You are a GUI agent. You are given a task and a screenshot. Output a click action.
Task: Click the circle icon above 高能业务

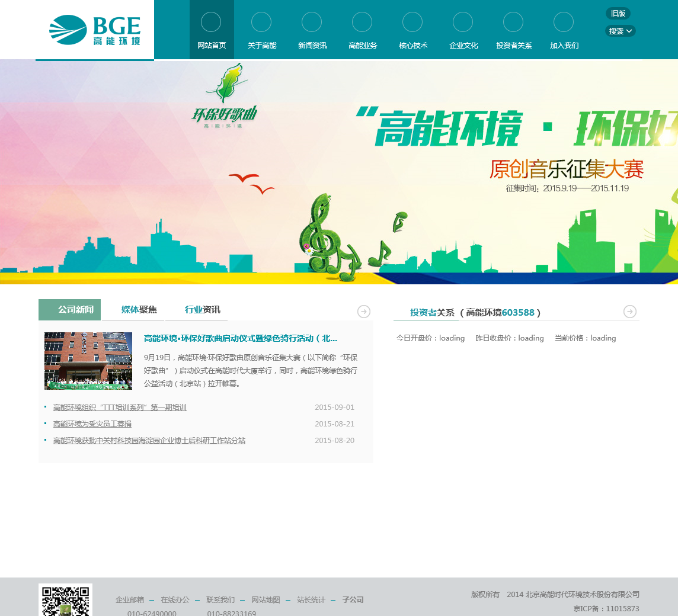(x=362, y=22)
